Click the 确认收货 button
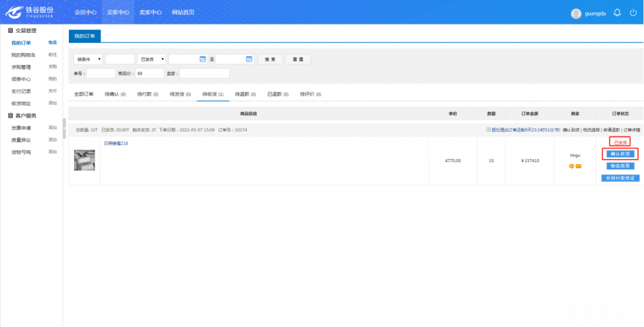 pos(620,154)
